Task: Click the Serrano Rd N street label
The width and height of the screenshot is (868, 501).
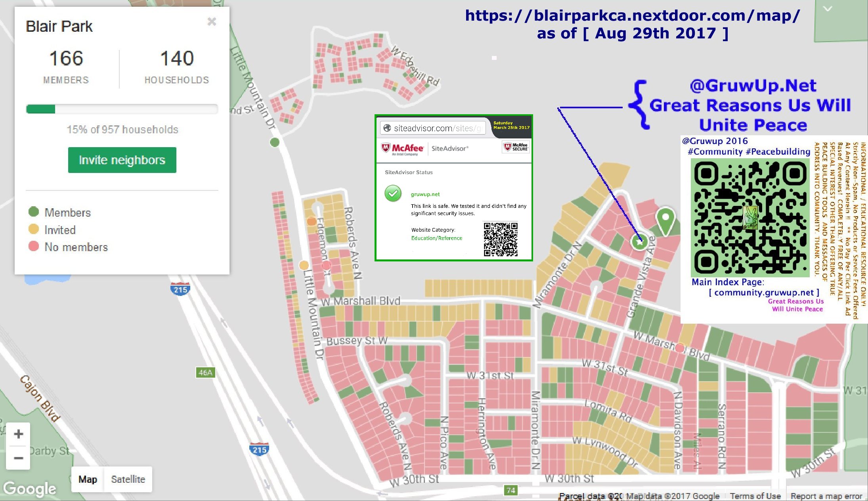Action: pos(722,436)
